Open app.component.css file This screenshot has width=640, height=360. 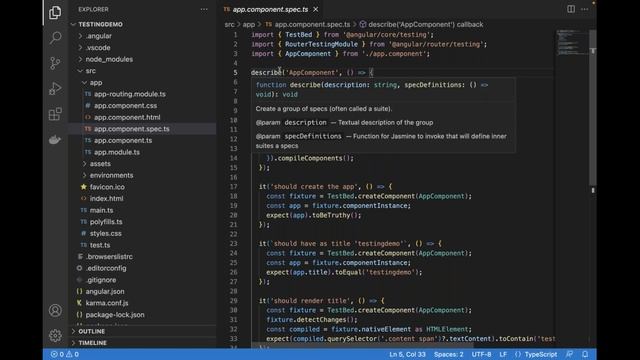tap(125, 106)
